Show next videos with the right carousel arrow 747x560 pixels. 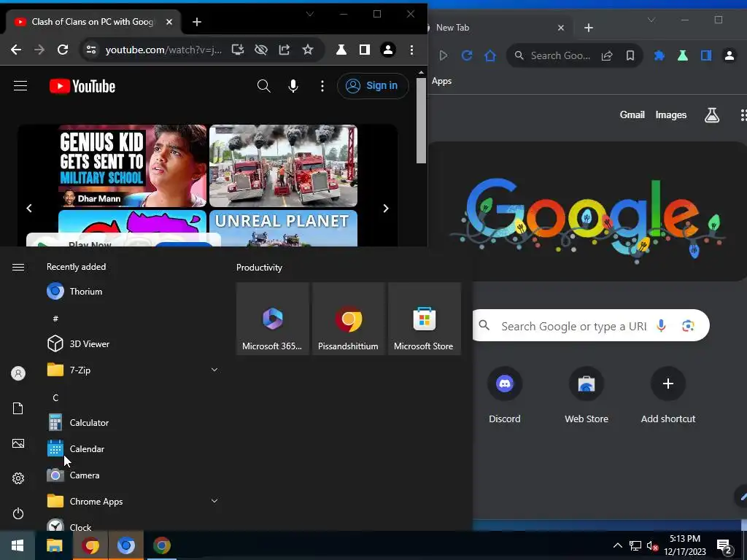coord(385,208)
